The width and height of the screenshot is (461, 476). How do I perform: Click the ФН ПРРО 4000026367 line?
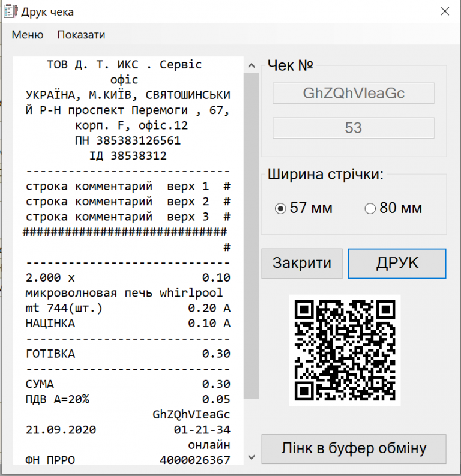128,460
